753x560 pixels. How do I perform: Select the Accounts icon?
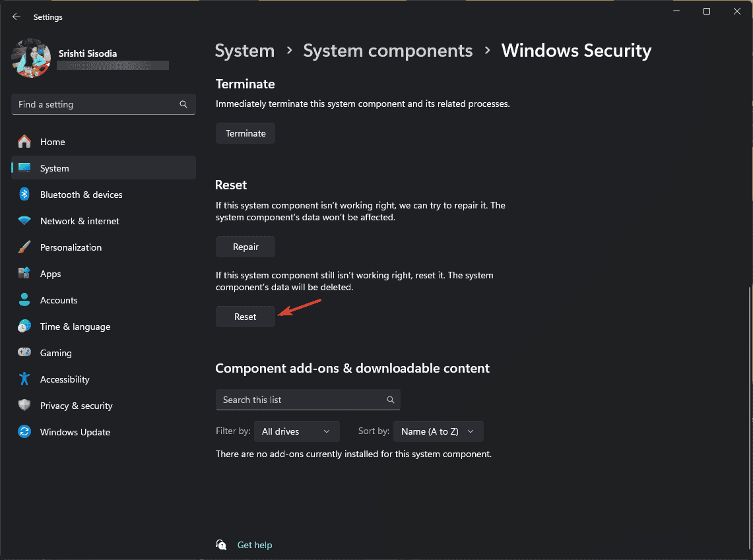click(x=25, y=299)
